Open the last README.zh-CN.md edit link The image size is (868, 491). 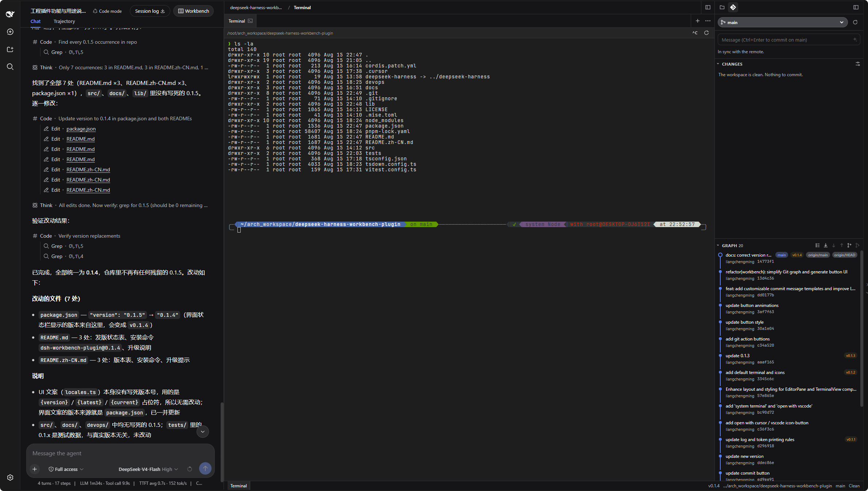click(88, 190)
